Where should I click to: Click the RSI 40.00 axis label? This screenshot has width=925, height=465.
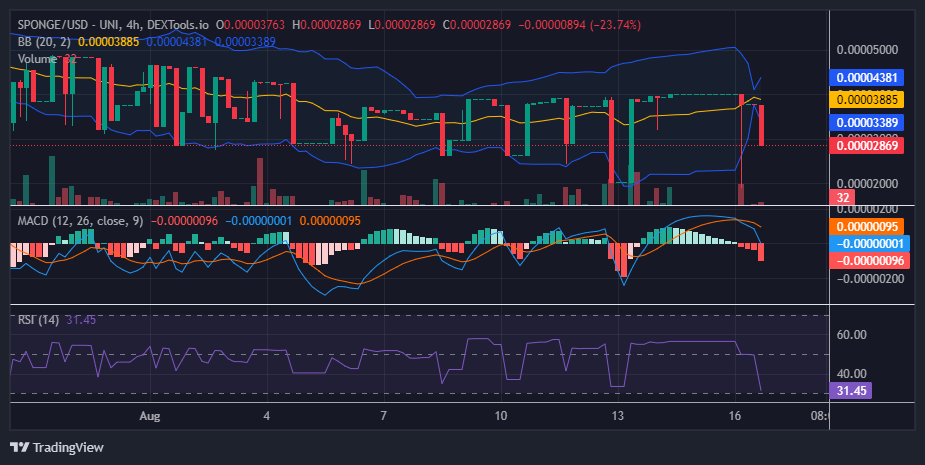[851, 374]
